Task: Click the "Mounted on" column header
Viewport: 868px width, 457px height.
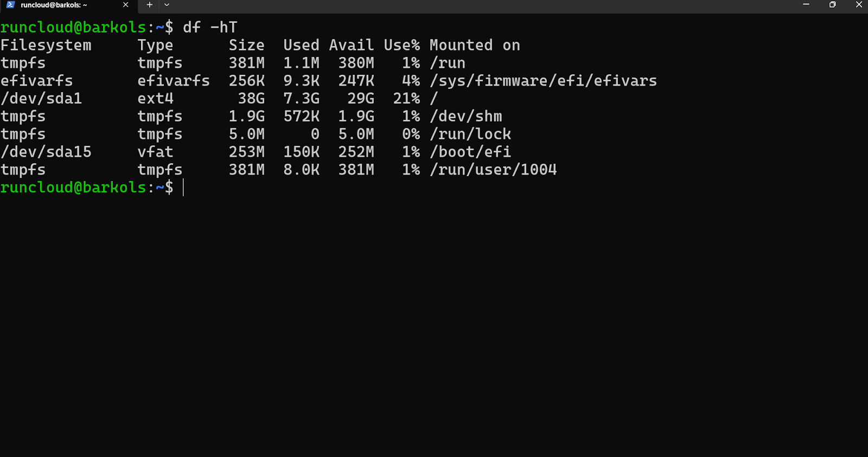Action: tap(475, 46)
